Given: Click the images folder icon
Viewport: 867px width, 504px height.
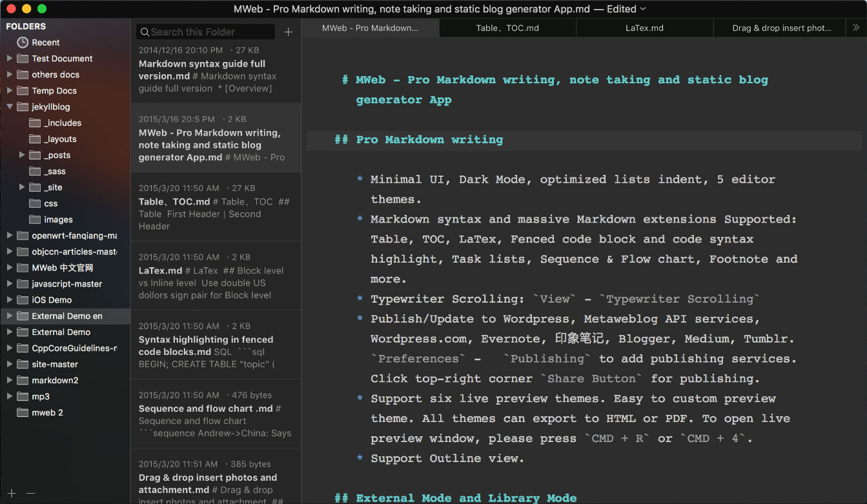Looking at the screenshot, I should [36, 220].
